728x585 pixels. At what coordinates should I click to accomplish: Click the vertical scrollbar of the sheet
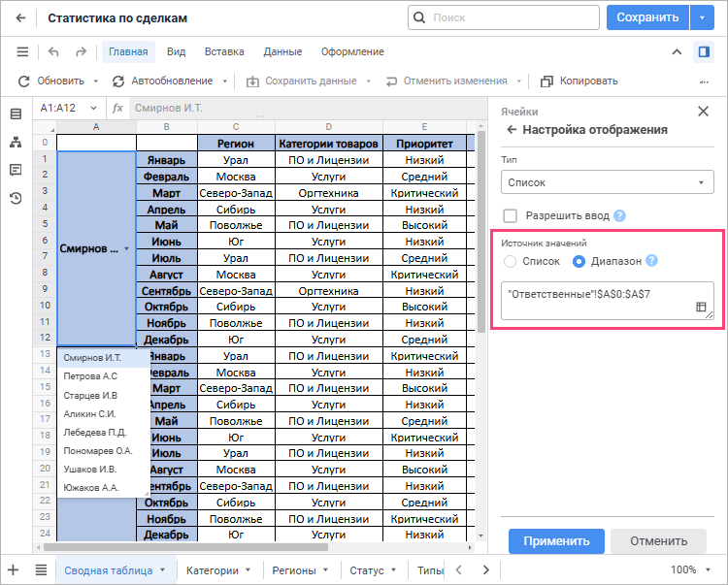(x=481, y=232)
